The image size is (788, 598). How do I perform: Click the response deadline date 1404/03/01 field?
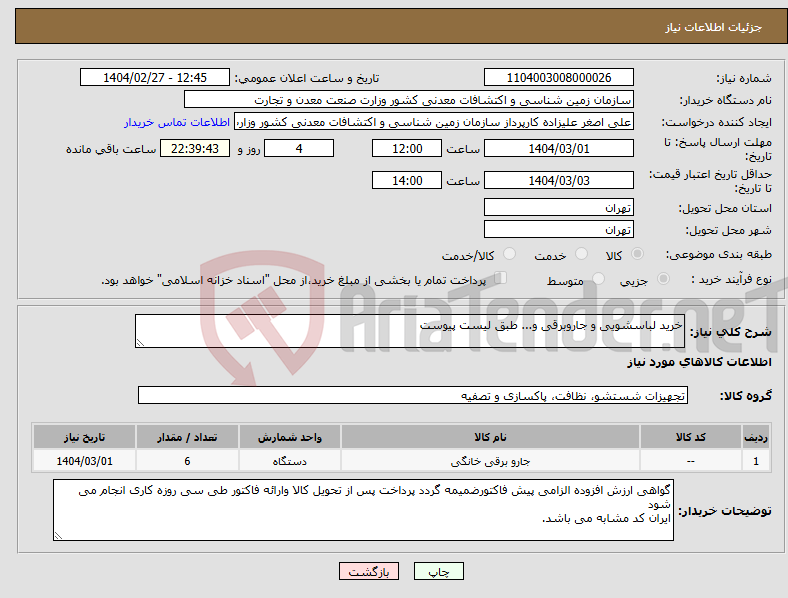[x=559, y=148]
